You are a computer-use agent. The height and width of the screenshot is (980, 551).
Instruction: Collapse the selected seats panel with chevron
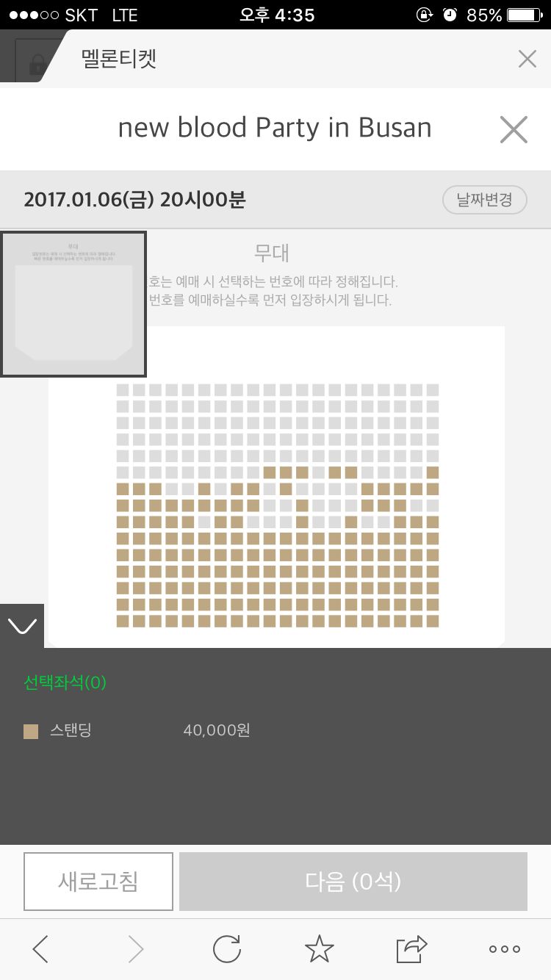tap(21, 626)
